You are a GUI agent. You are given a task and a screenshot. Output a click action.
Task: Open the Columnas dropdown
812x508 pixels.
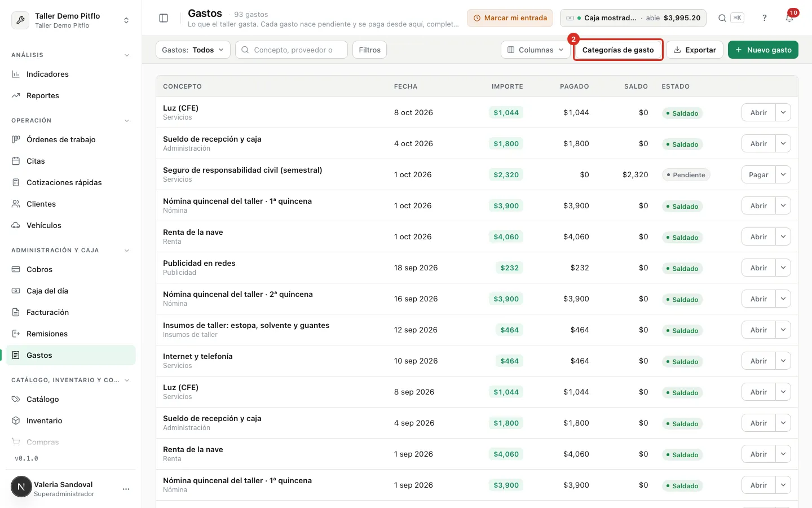click(x=535, y=50)
